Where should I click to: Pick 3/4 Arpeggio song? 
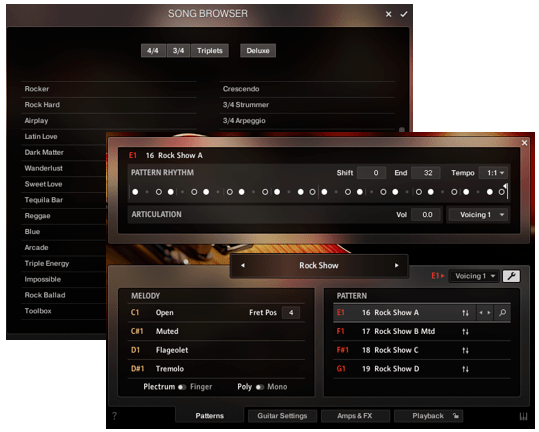(x=307, y=121)
